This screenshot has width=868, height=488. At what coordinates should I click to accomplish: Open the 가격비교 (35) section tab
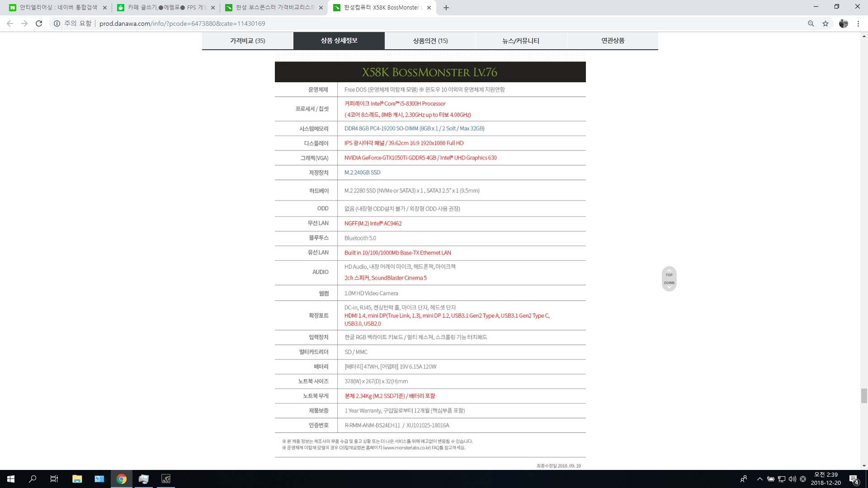point(248,41)
